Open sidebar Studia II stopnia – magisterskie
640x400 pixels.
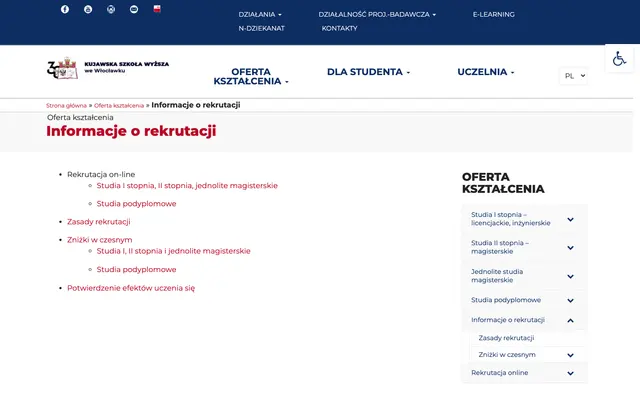point(500,247)
